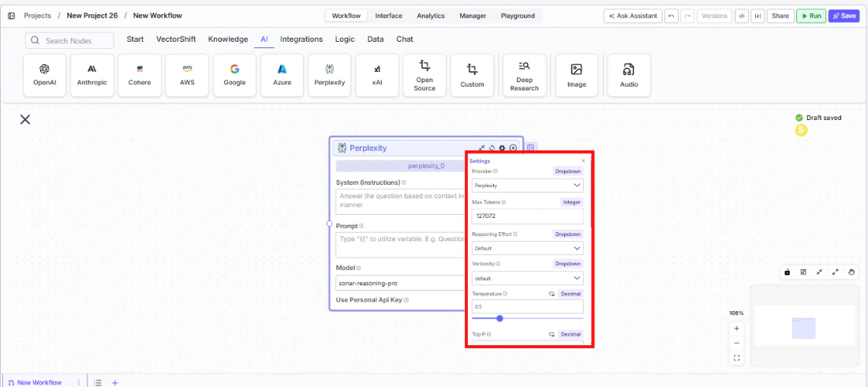Add an AWS node
The width and height of the screenshot is (868, 387).
187,75
